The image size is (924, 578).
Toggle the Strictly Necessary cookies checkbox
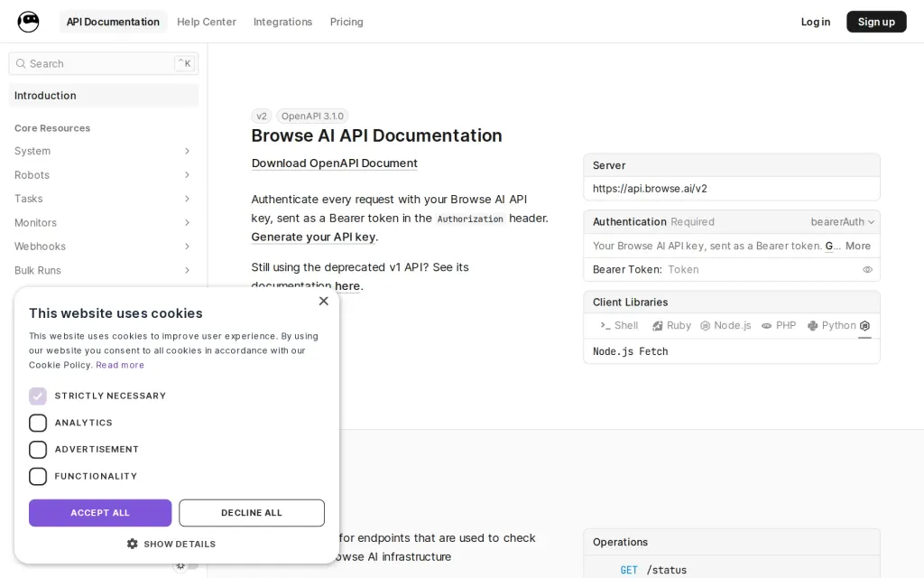38,396
